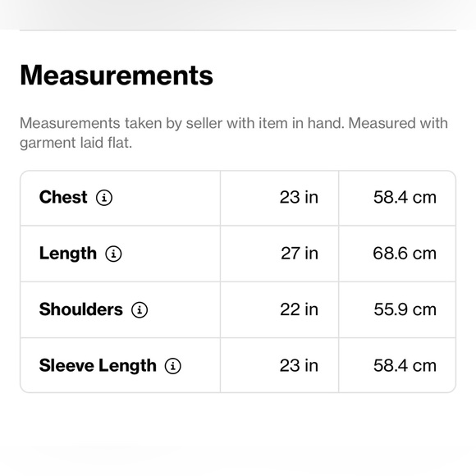The width and height of the screenshot is (476, 476).
Task: Click the Chest 58.4 cm value
Action: coord(405,197)
